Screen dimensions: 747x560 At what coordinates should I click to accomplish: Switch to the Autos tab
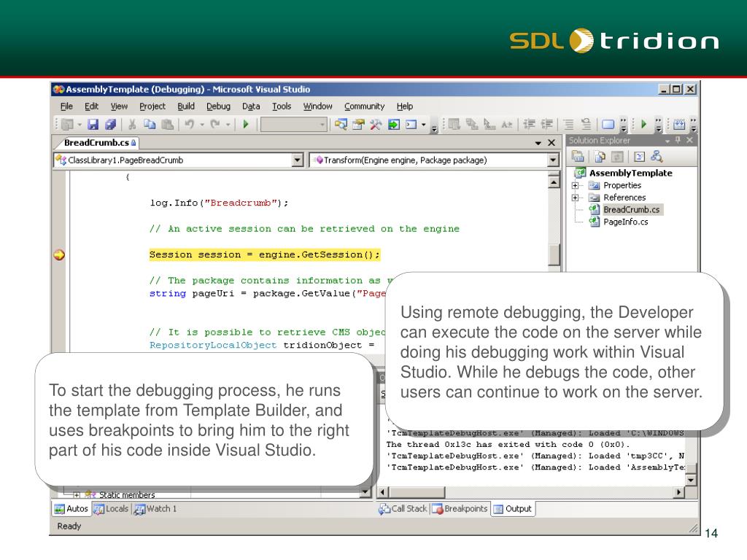tap(71, 508)
